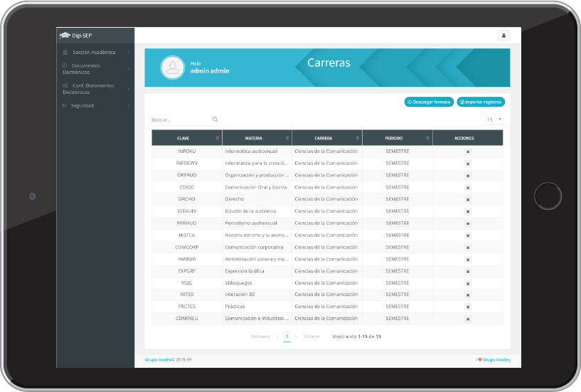Open Conf. Documentos Electrónicos menu
This screenshot has height=392, width=581.
(94, 88)
